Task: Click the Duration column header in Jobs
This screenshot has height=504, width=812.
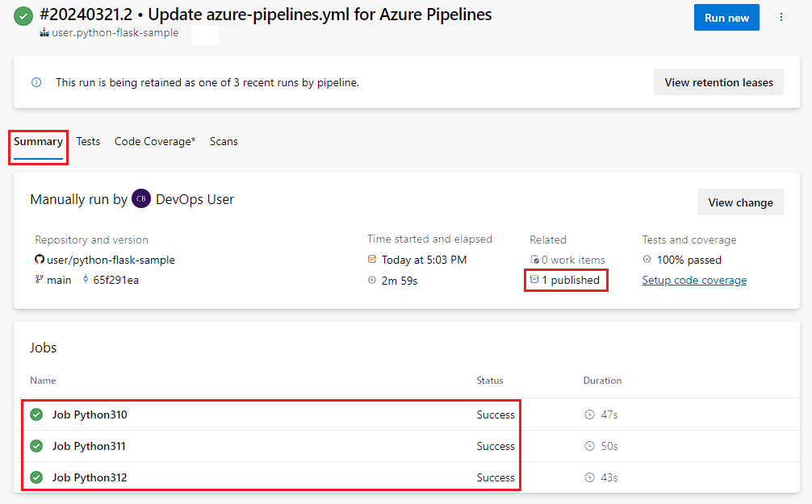Action: pyautogui.click(x=602, y=381)
